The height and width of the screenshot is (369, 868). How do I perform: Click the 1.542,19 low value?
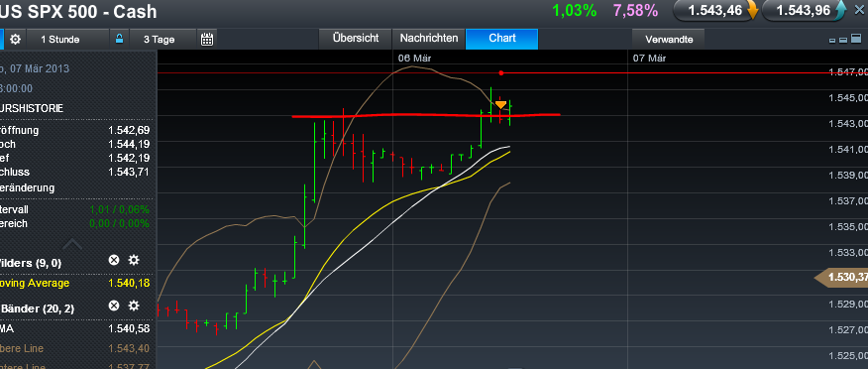pyautogui.click(x=129, y=158)
